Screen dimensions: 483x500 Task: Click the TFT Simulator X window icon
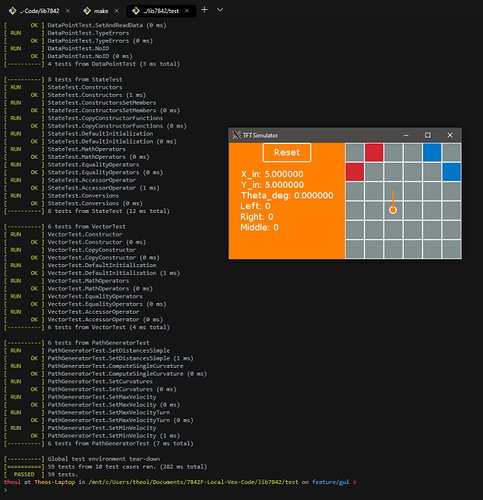click(236, 135)
